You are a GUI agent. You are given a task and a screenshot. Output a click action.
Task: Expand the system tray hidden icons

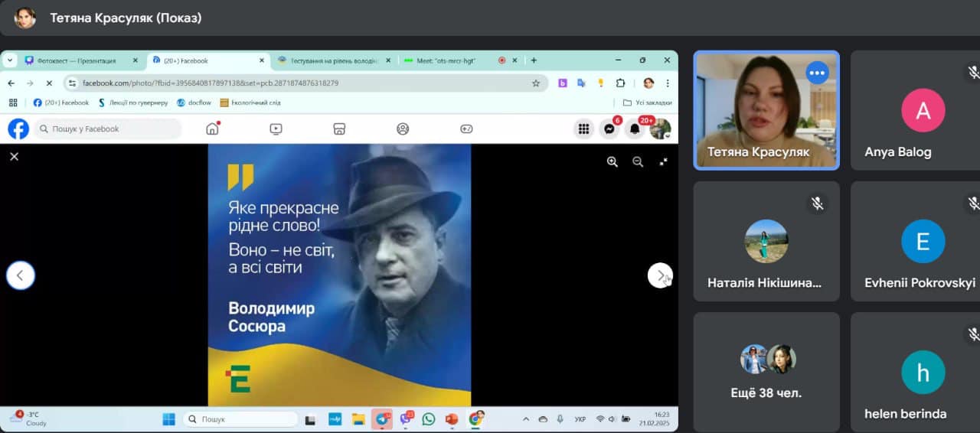point(525,419)
